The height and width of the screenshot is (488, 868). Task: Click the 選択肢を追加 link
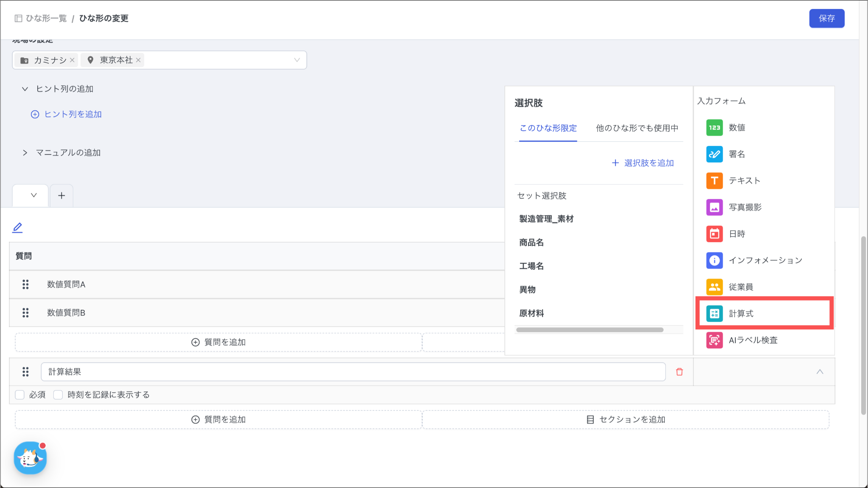point(643,163)
